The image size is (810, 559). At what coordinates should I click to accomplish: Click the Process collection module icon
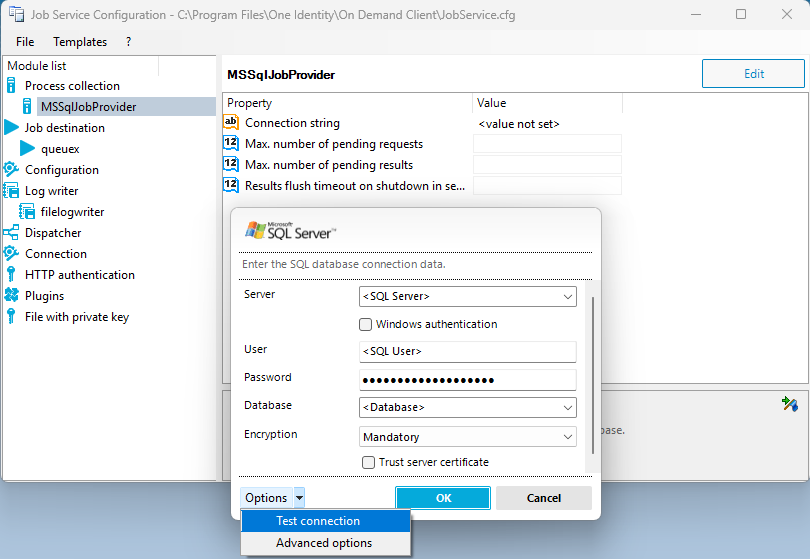tap(11, 86)
